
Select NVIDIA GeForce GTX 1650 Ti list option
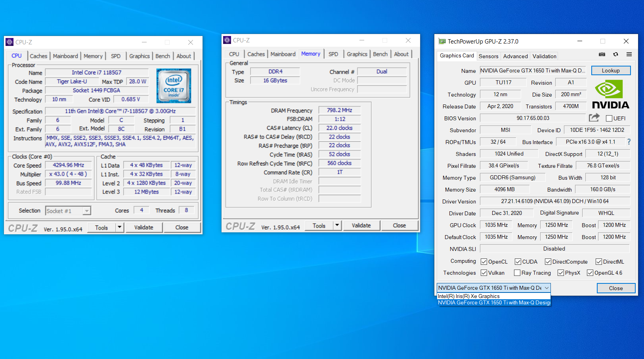pyautogui.click(x=494, y=302)
